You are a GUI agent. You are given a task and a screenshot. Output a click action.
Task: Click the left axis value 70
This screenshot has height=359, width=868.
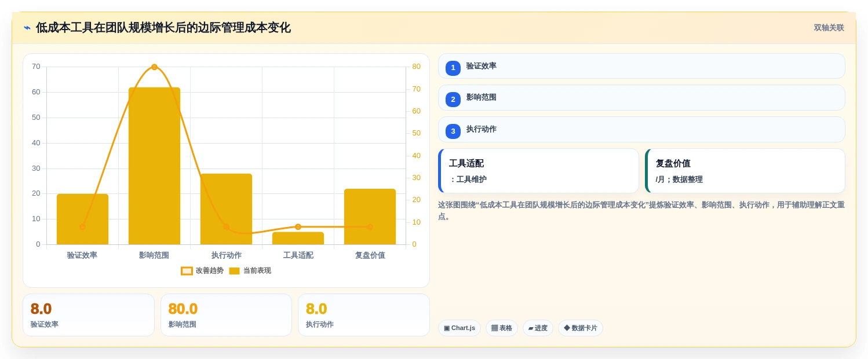tap(36, 67)
